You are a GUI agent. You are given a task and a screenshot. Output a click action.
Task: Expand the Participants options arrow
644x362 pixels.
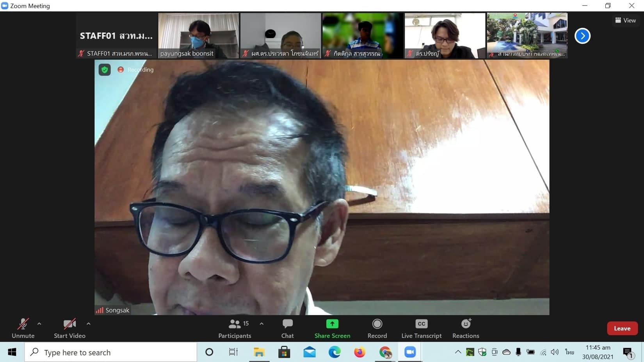[262, 324]
